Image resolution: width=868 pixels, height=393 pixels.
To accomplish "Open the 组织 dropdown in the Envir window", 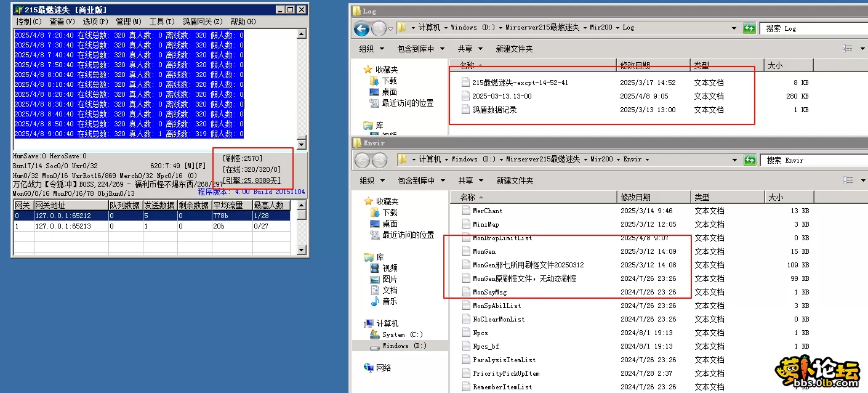I will coord(371,180).
